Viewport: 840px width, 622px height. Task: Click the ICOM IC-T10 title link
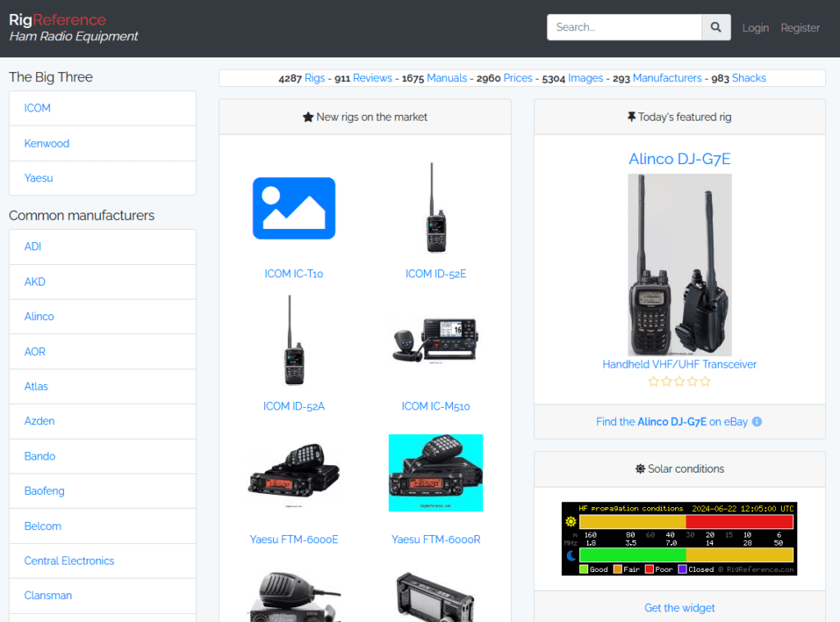pos(294,274)
